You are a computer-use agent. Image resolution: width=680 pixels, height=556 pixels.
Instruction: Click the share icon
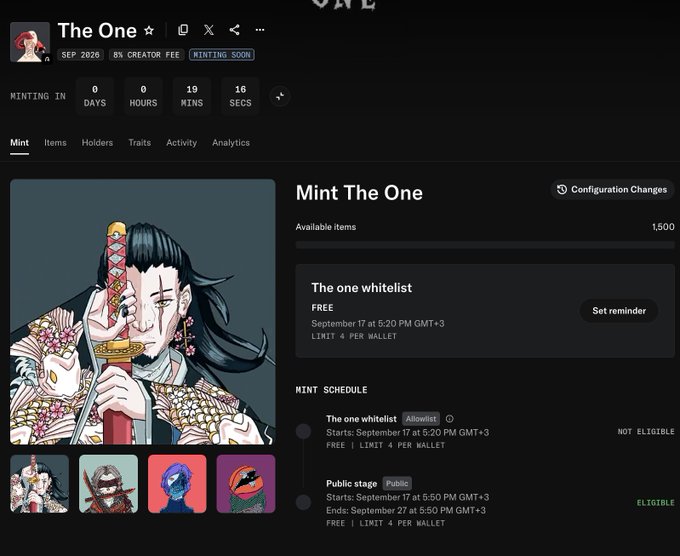(235, 30)
